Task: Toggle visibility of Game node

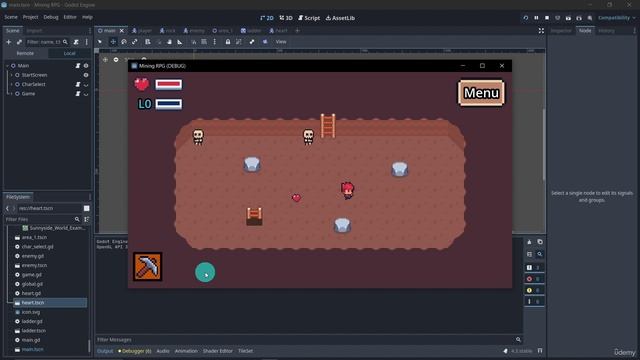Action: click(x=86, y=94)
